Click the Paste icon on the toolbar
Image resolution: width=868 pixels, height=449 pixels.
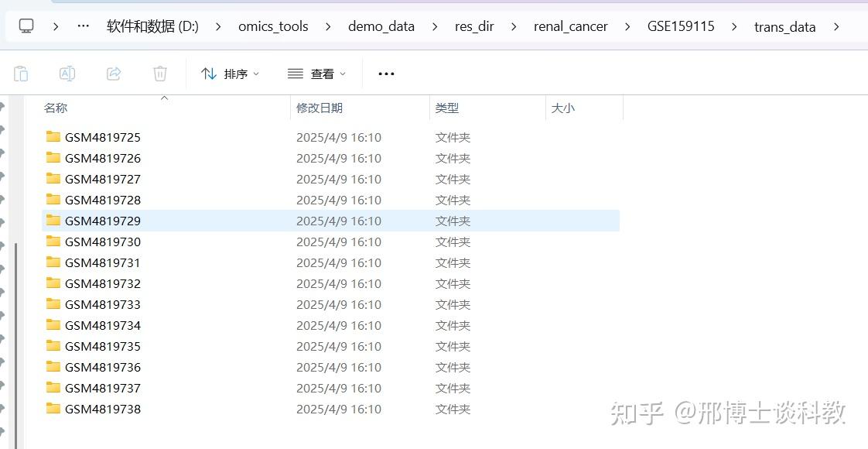[21, 73]
